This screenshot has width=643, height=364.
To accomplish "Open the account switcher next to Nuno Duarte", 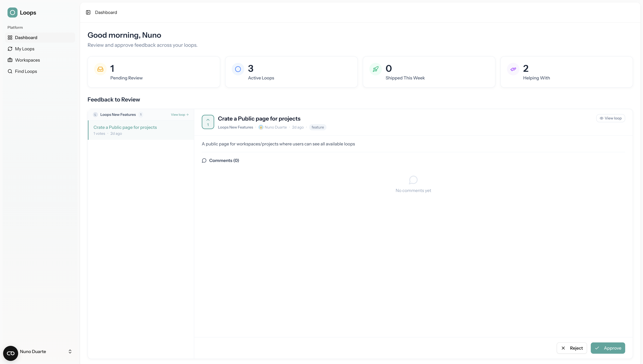I will (x=70, y=351).
